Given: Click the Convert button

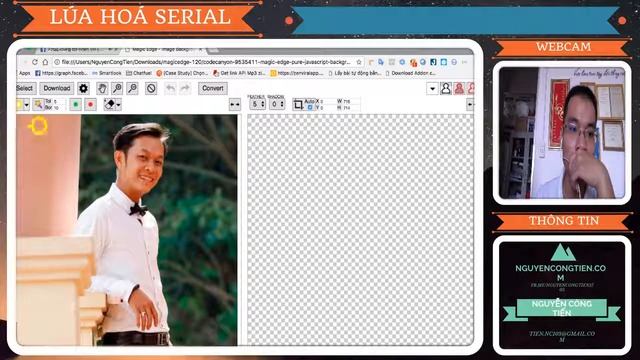Looking at the screenshot, I should coord(213,88).
